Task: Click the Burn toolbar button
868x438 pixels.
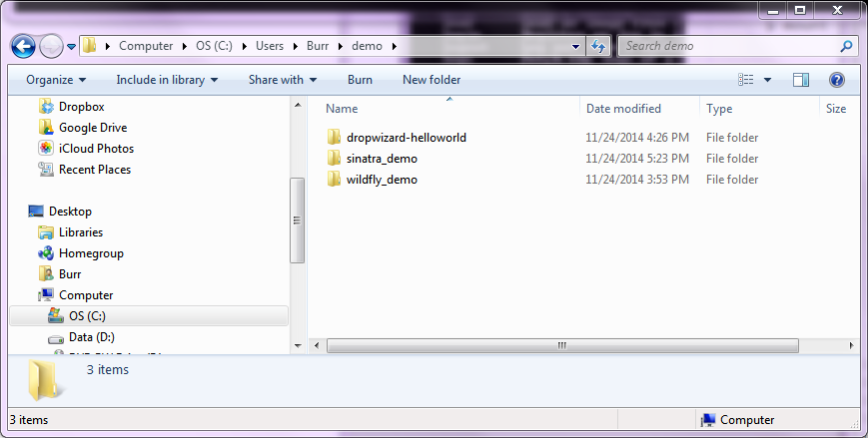Action: (x=360, y=80)
